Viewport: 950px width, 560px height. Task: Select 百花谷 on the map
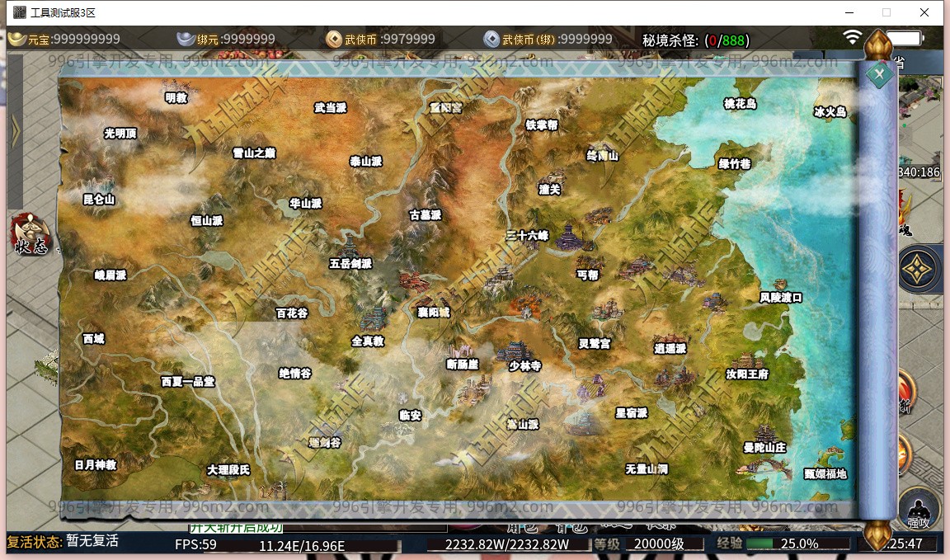[292, 313]
